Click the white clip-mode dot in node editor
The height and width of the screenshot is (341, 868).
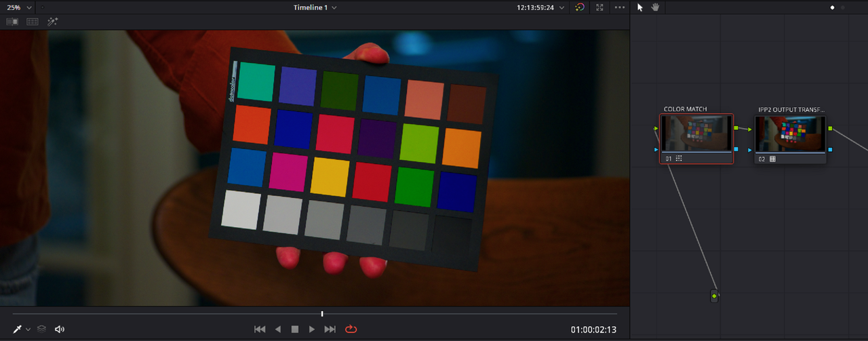[833, 7]
